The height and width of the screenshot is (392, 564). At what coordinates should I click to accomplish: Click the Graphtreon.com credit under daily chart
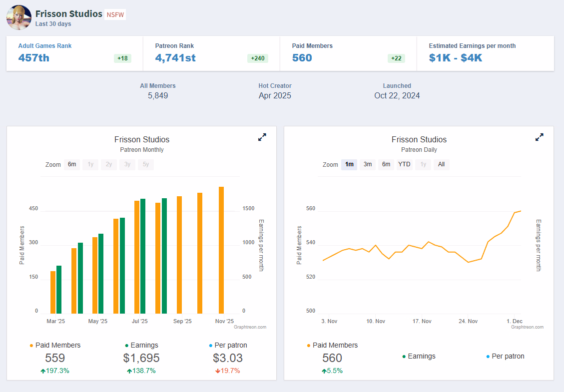pyautogui.click(x=527, y=327)
